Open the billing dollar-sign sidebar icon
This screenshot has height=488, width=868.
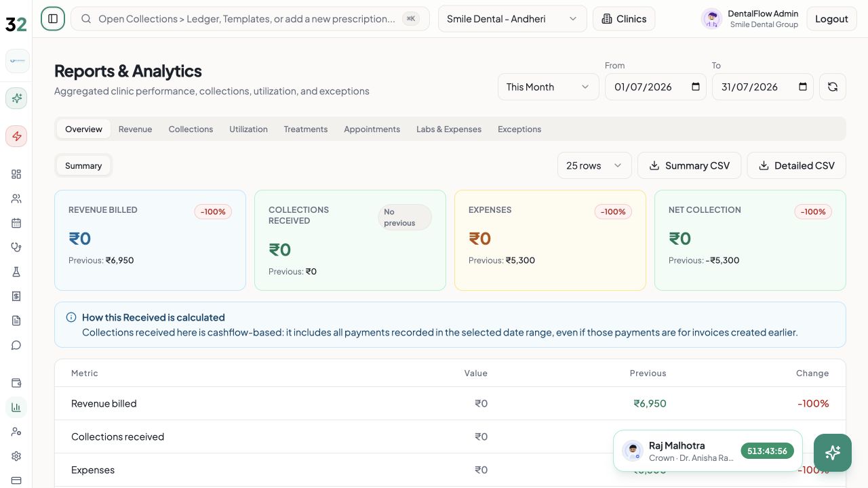point(16,296)
